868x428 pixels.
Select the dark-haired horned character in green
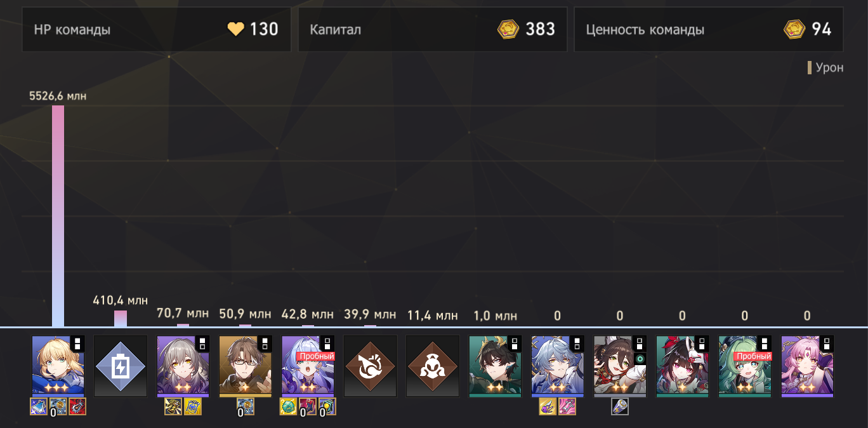point(495,366)
